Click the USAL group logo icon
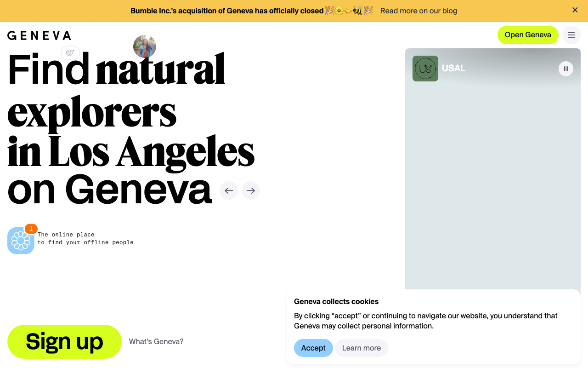 tap(425, 69)
